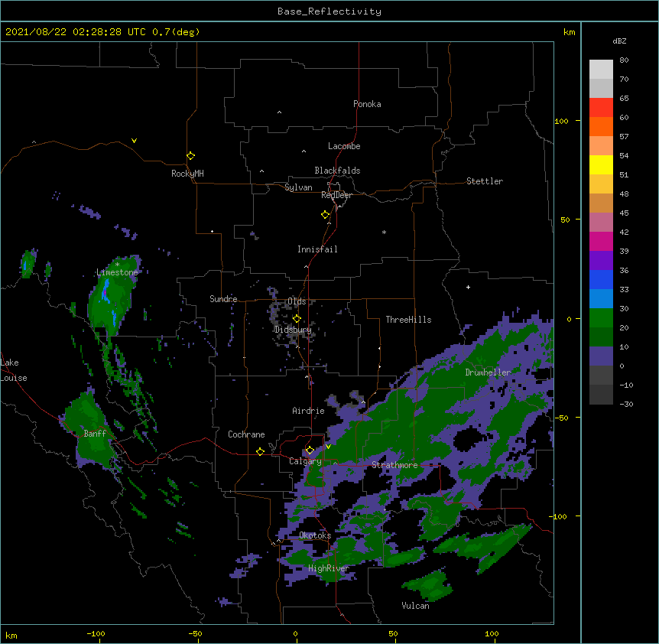Select the Olds town label
The width and height of the screenshot is (659, 644).
(x=297, y=301)
